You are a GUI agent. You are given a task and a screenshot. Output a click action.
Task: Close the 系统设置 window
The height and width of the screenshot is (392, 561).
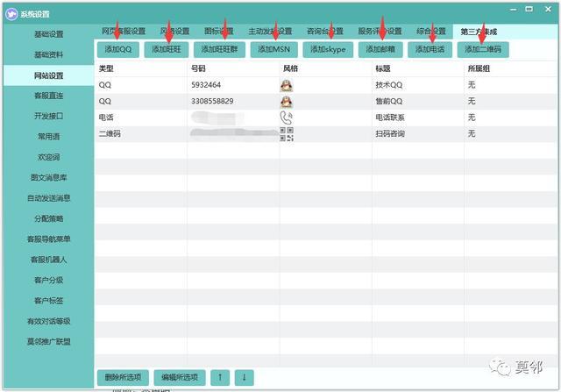548,10
